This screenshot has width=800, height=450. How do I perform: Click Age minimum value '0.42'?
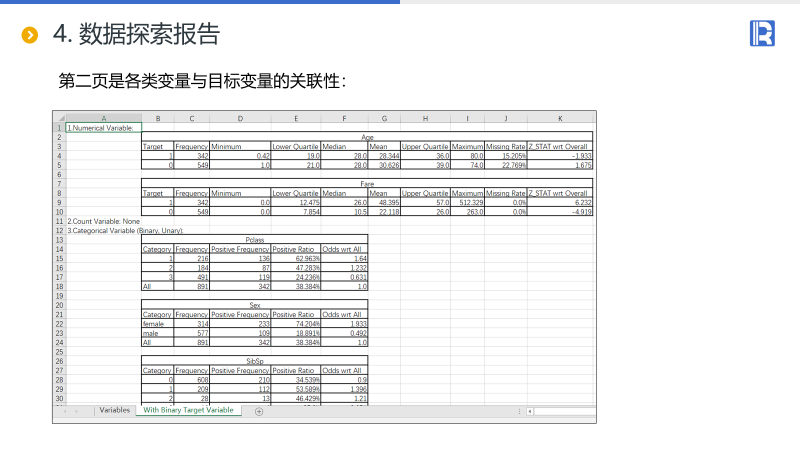click(240, 156)
